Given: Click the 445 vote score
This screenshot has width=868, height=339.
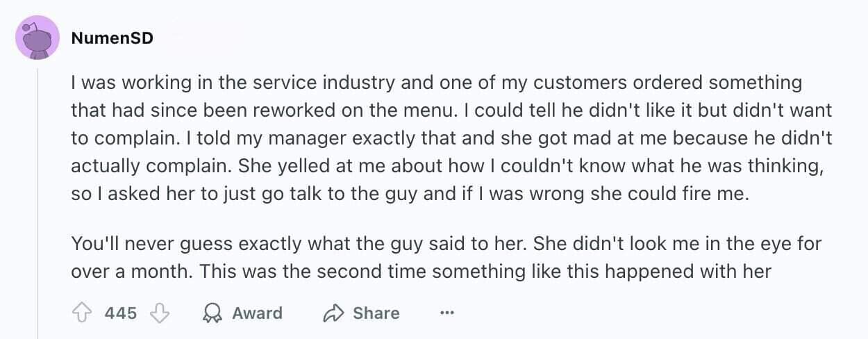Looking at the screenshot, I should pyautogui.click(x=121, y=313).
